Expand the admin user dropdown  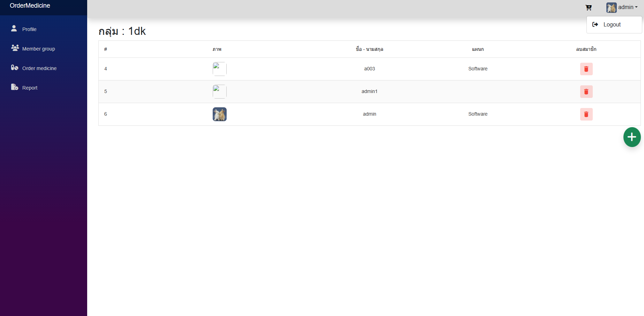coord(622,7)
